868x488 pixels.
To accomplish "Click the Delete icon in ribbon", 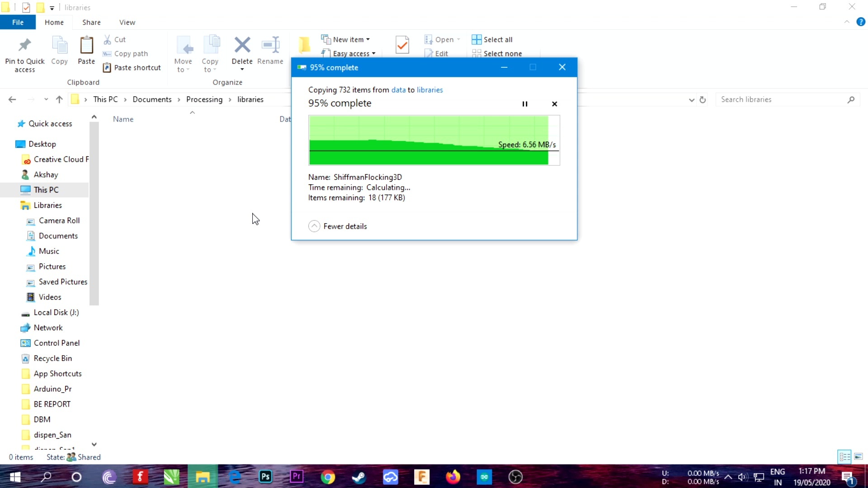I will coord(242,45).
